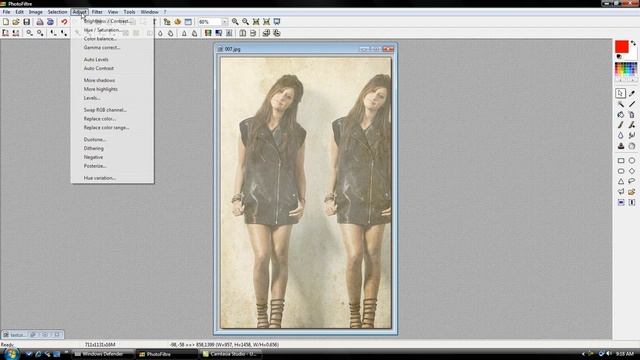The width and height of the screenshot is (640, 360).
Task: Choose the Rhombus selection shape
Action: click(632, 171)
